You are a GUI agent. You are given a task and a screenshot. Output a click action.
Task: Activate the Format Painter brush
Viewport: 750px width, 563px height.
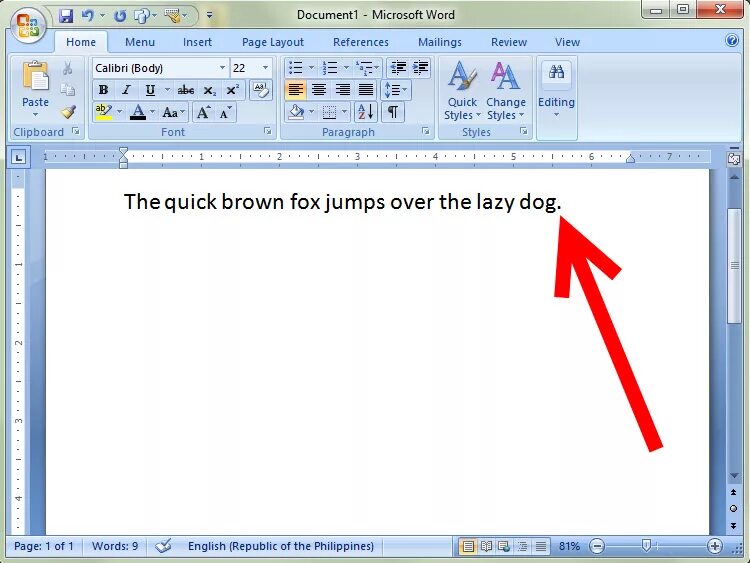coord(68,112)
